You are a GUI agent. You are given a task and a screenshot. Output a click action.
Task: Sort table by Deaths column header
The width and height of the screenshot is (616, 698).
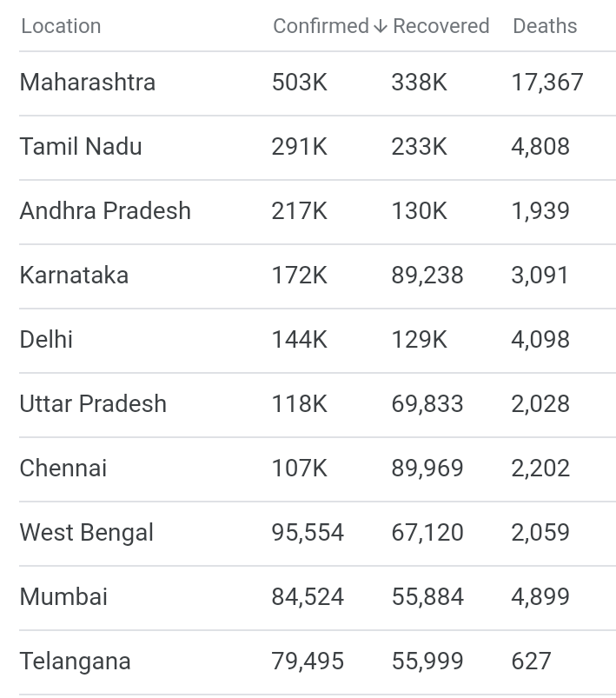(545, 26)
